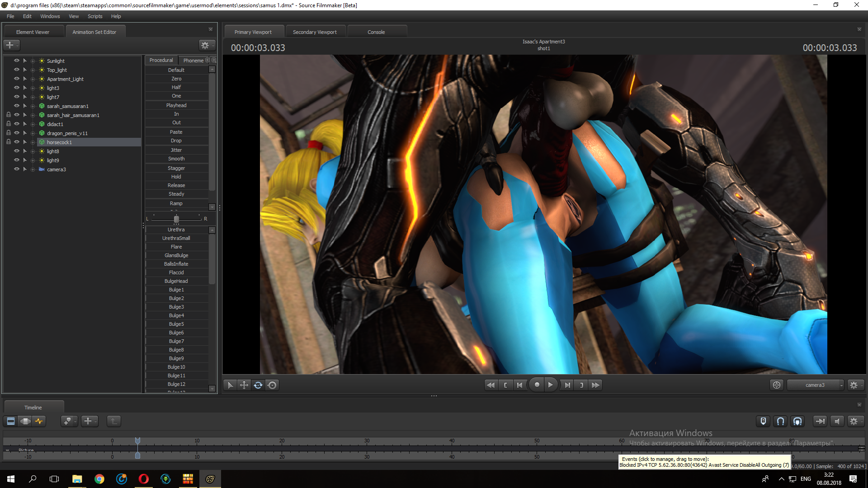Image resolution: width=868 pixels, height=488 pixels.
Task: Switch to the Element Viewer tab
Action: (x=33, y=32)
